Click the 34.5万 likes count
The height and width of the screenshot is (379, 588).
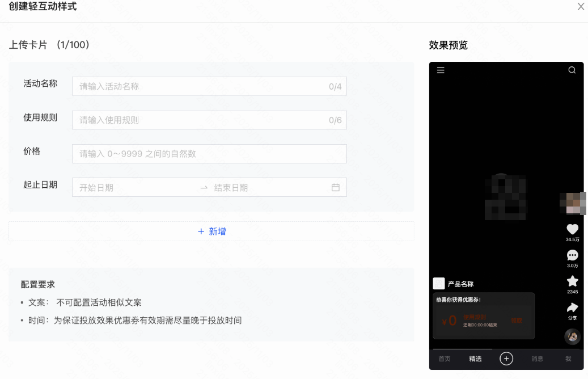(572, 239)
